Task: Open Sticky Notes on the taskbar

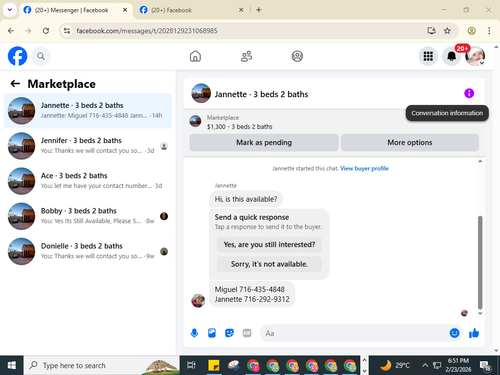Action: click(x=213, y=365)
